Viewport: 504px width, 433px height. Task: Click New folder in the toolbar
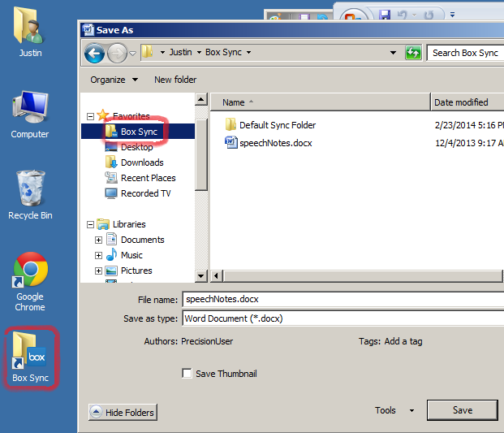tap(175, 80)
